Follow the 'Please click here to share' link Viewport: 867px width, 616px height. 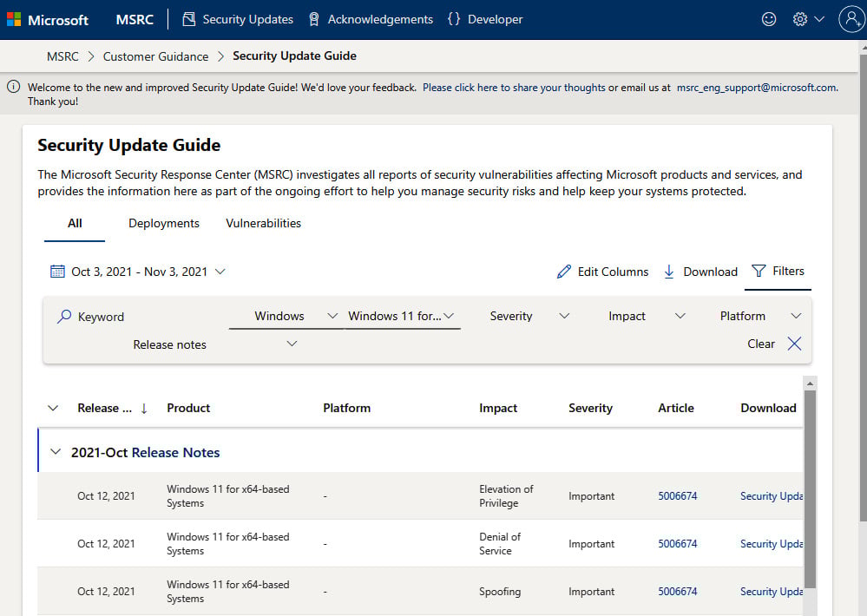click(514, 88)
